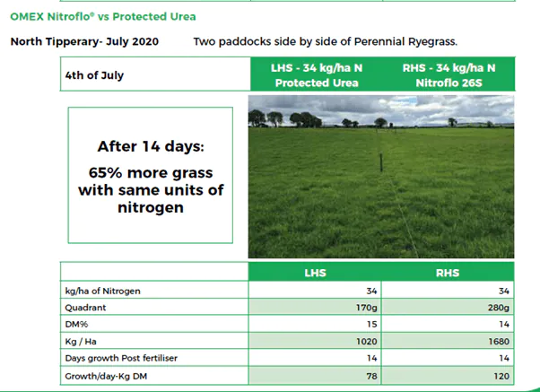This screenshot has width=540, height=392.
Task: Click the Quadrant value '280g'
Action: [x=499, y=308]
